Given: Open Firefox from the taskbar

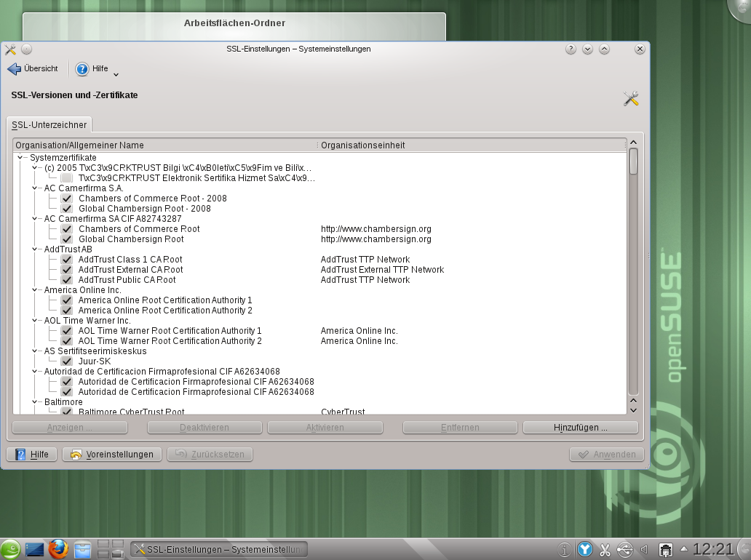Looking at the screenshot, I should pos(57,548).
